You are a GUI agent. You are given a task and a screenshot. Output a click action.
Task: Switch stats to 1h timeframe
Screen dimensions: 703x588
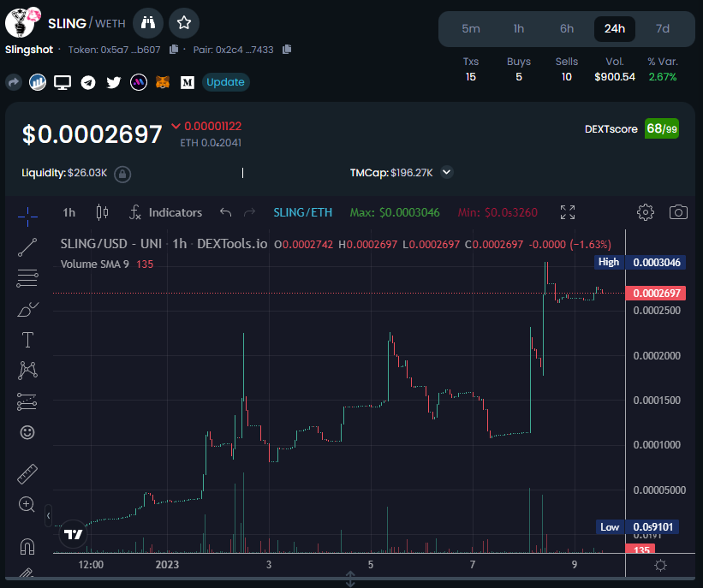pos(519,29)
